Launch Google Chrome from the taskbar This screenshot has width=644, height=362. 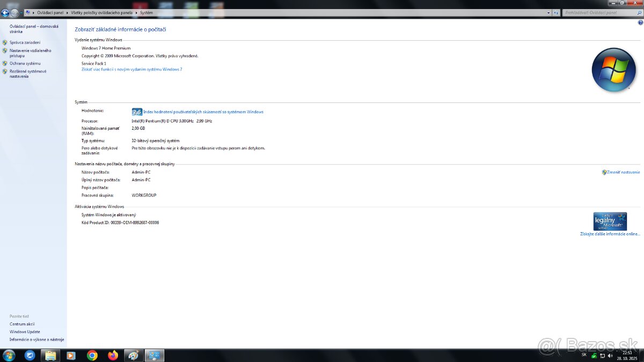pos(92,355)
